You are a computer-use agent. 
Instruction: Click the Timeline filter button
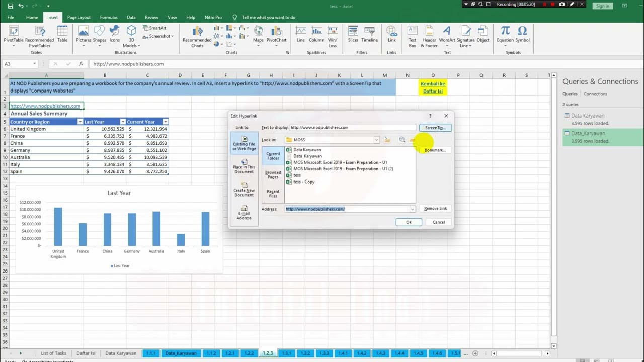coord(369,34)
